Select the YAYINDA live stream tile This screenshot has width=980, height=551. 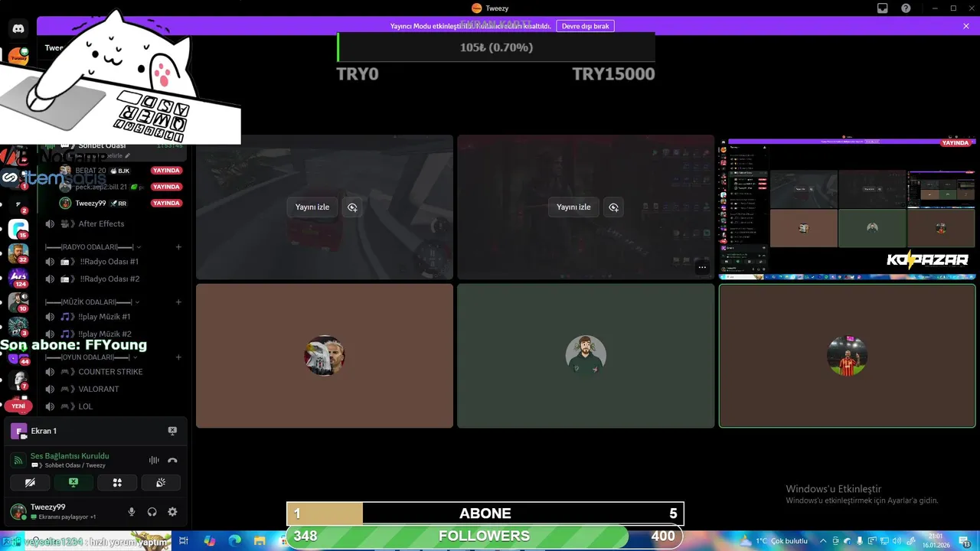tap(847, 208)
